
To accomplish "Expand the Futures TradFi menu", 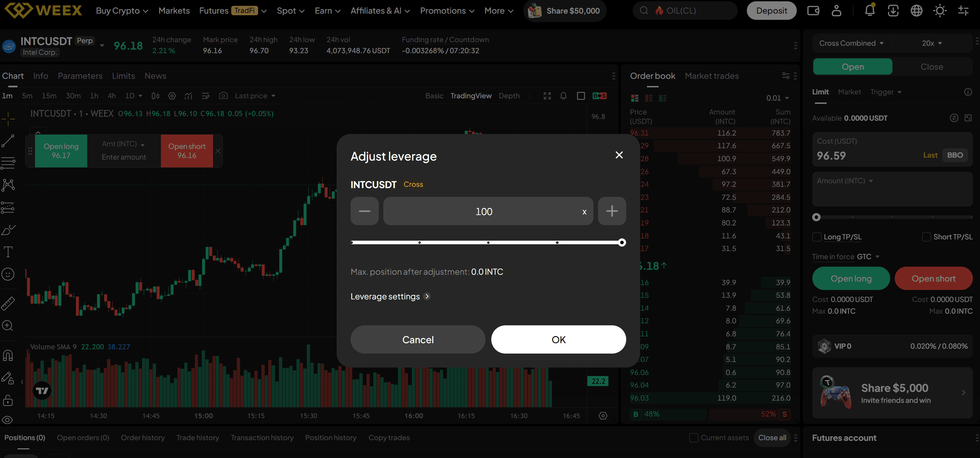I will pos(233,11).
